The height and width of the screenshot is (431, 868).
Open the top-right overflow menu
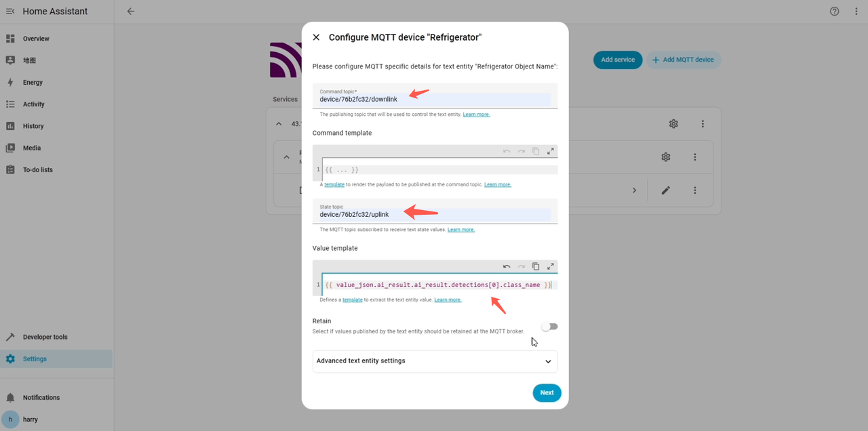(x=856, y=12)
